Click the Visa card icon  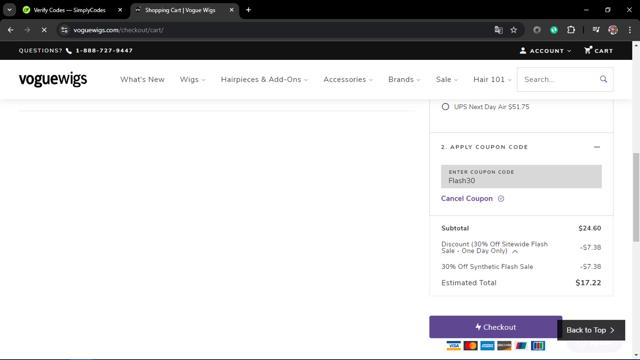point(453,346)
